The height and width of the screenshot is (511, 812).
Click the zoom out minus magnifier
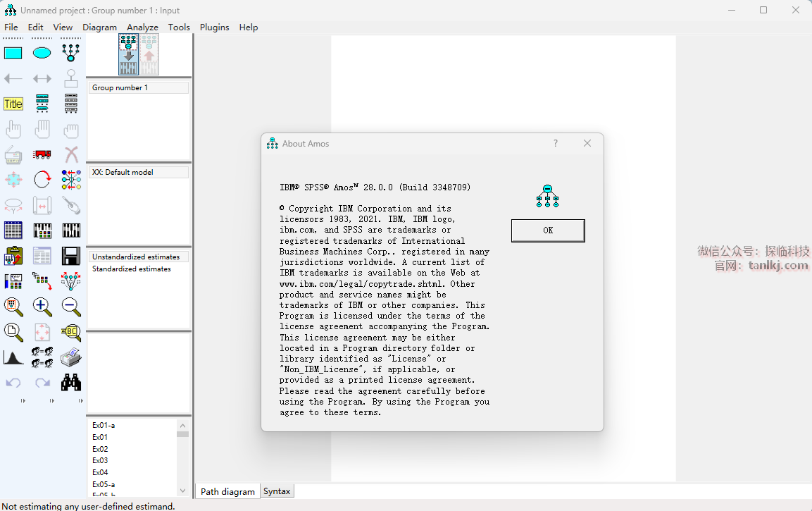point(71,307)
